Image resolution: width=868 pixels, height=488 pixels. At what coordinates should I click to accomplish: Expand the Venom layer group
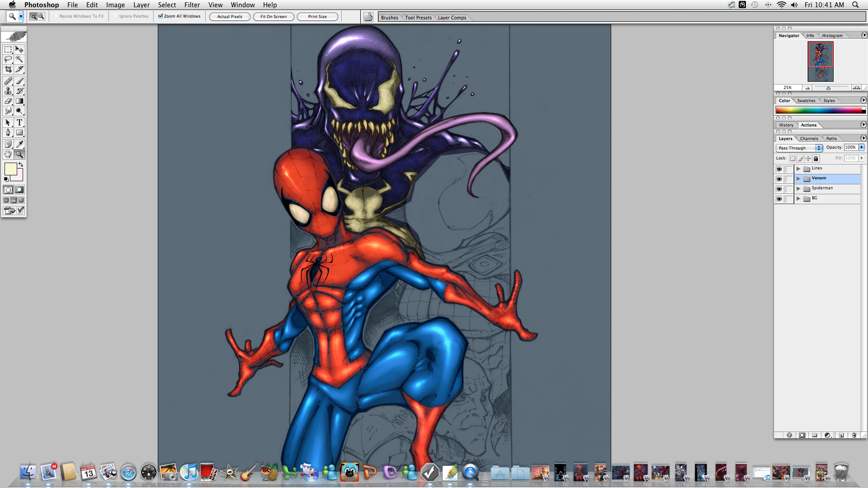pos(798,178)
